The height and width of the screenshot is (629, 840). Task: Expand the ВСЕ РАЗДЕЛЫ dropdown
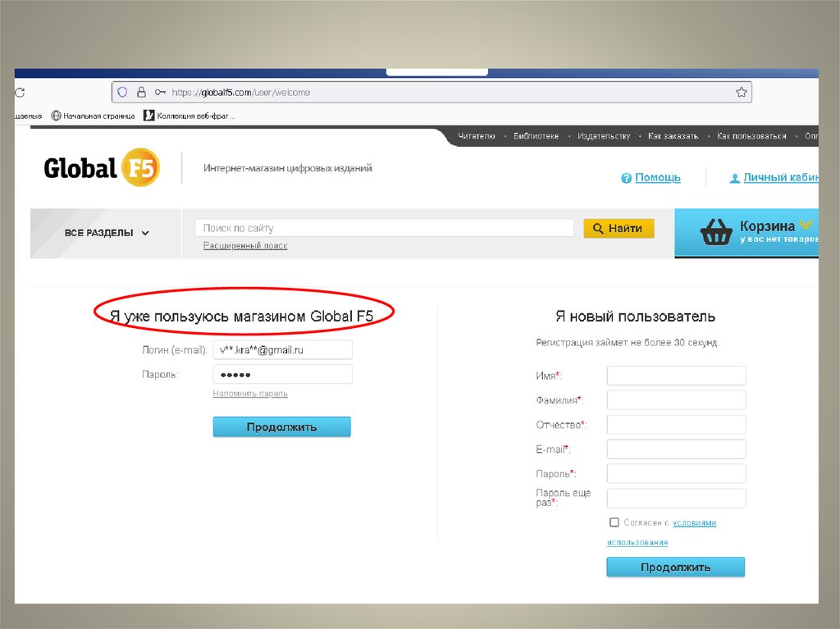(106, 233)
